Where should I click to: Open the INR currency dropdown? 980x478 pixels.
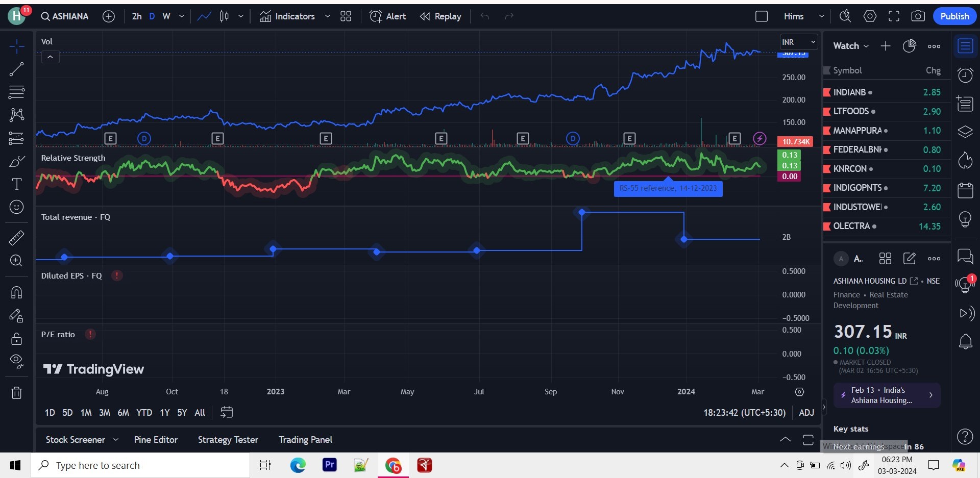[x=799, y=42]
